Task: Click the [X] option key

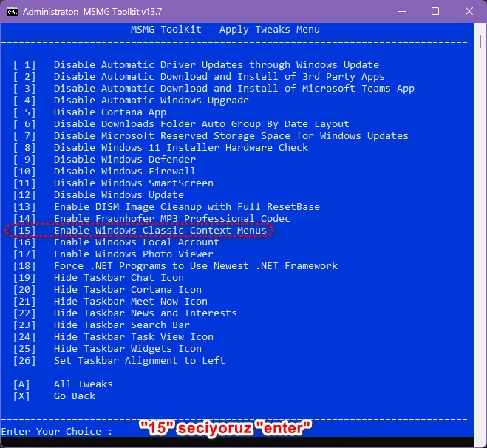Action: tap(21, 396)
